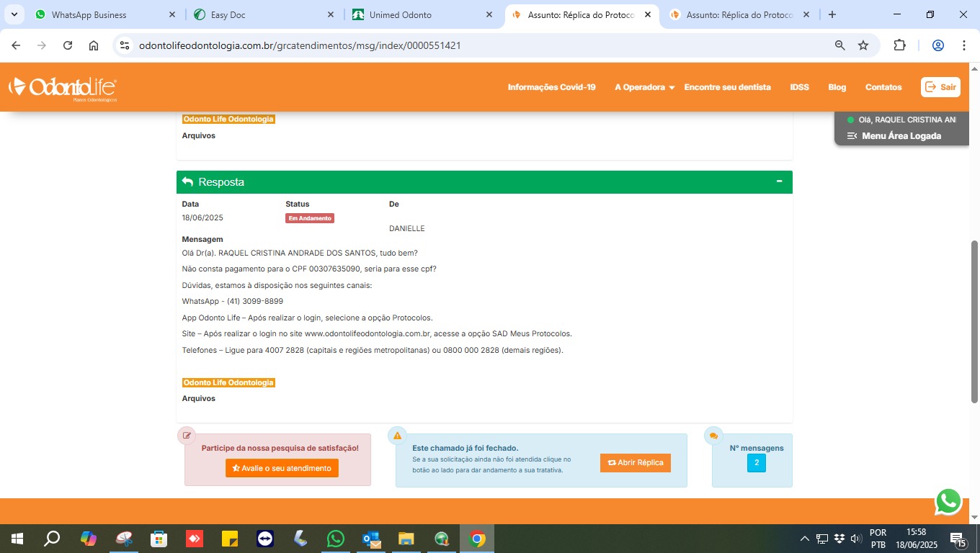This screenshot has width=980, height=553.
Task: Click the Dropbox tray icon
Action: tap(839, 539)
